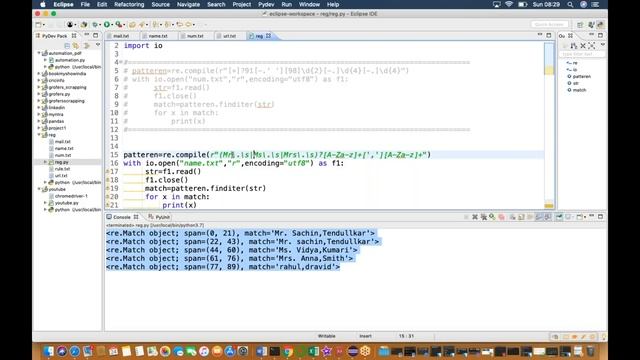Open the Outline view menu arrow
Image resolution: width=640 pixels, height=360 pixels.
tap(602, 45)
